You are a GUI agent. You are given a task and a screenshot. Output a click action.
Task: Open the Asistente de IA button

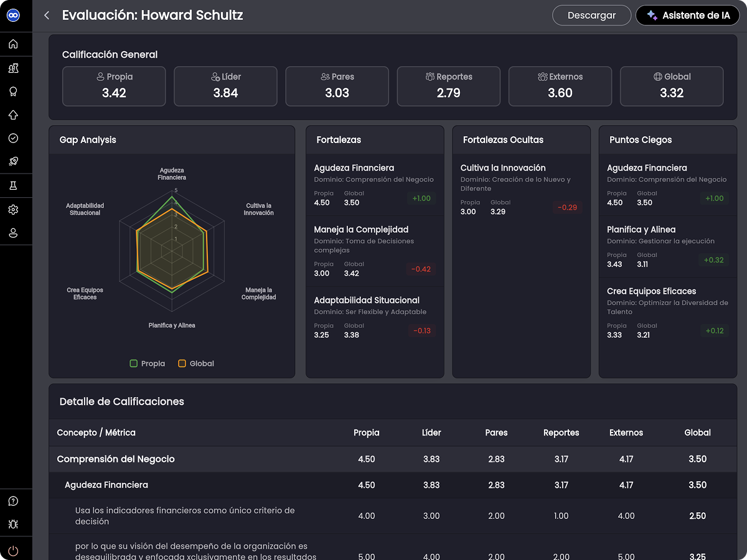pyautogui.click(x=688, y=16)
